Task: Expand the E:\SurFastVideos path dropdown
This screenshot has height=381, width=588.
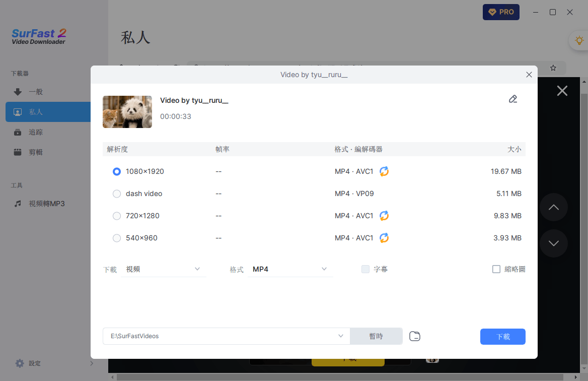Action: [x=340, y=336]
